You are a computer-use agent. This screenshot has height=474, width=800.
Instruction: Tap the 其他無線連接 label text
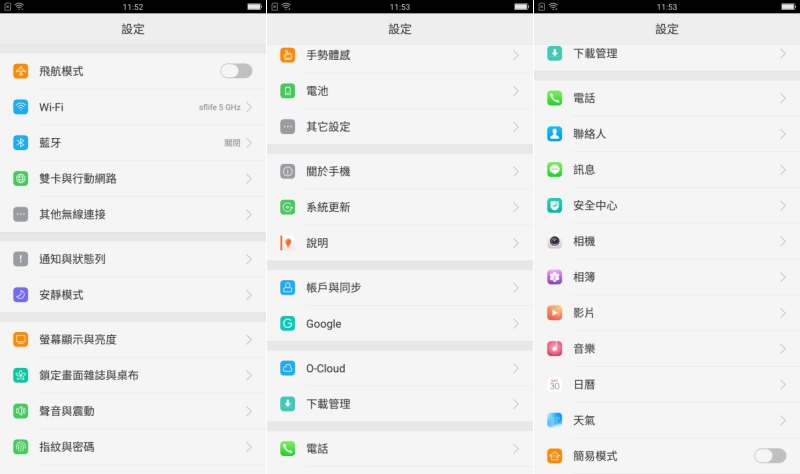point(72,214)
